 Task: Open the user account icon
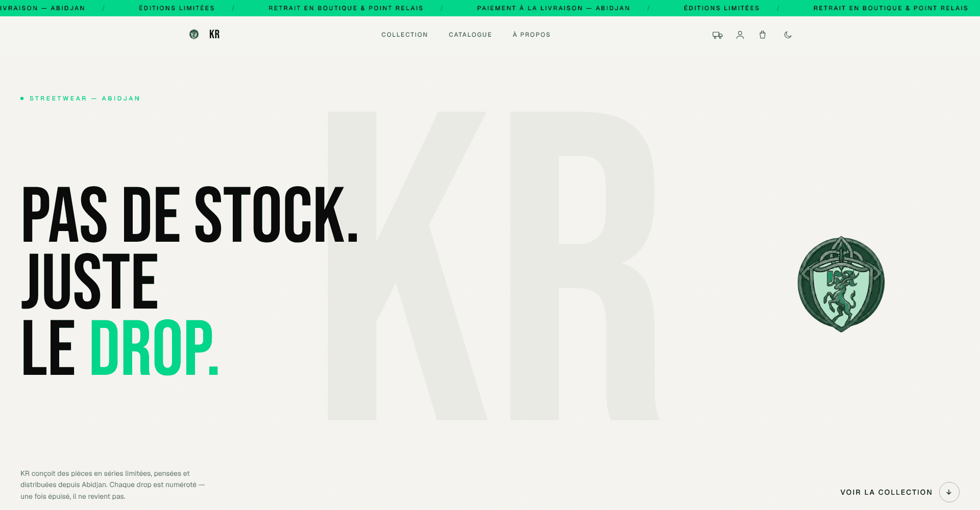[740, 35]
